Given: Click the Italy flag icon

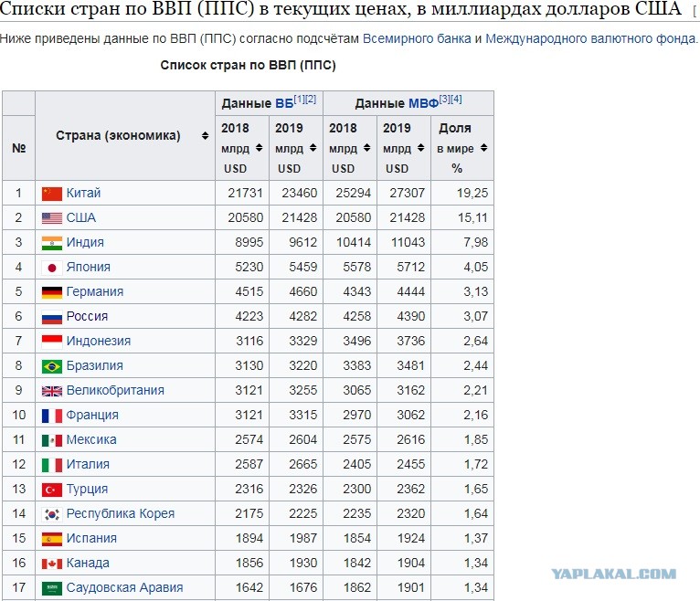Looking at the screenshot, I should pyautogui.click(x=52, y=465).
